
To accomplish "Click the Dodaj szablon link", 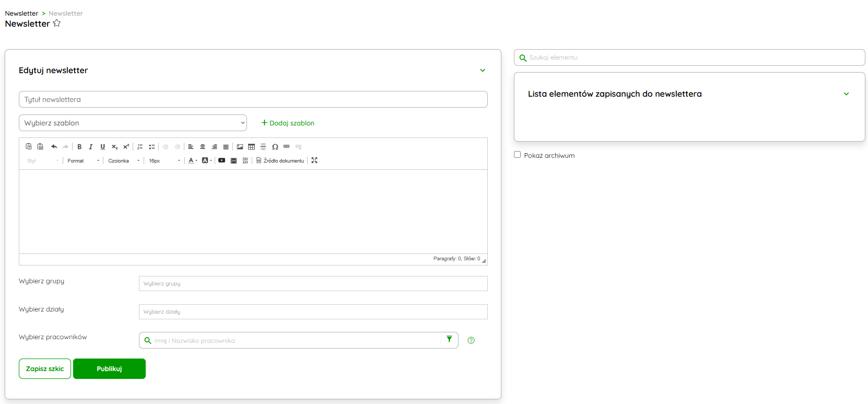I will click(x=288, y=123).
